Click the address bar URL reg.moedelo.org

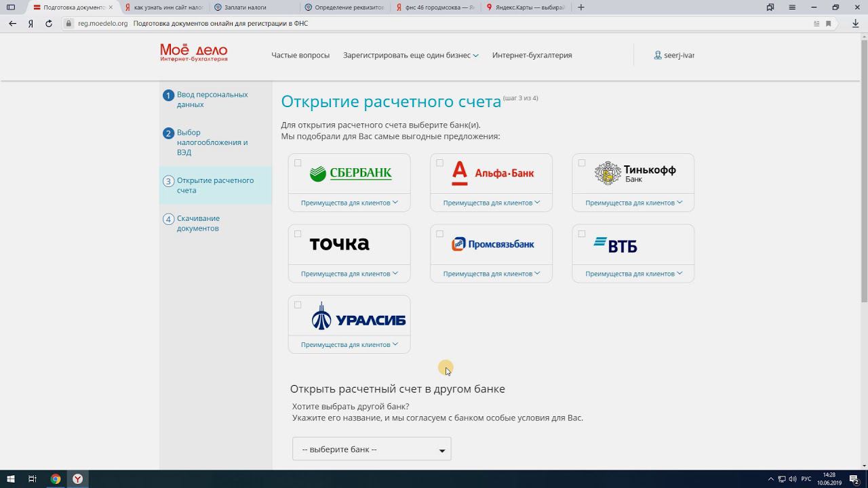103,23
